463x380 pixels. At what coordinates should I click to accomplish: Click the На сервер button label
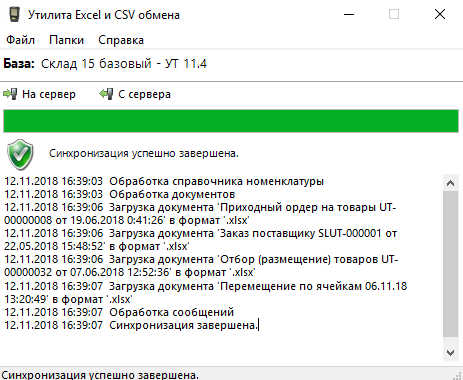tap(49, 94)
